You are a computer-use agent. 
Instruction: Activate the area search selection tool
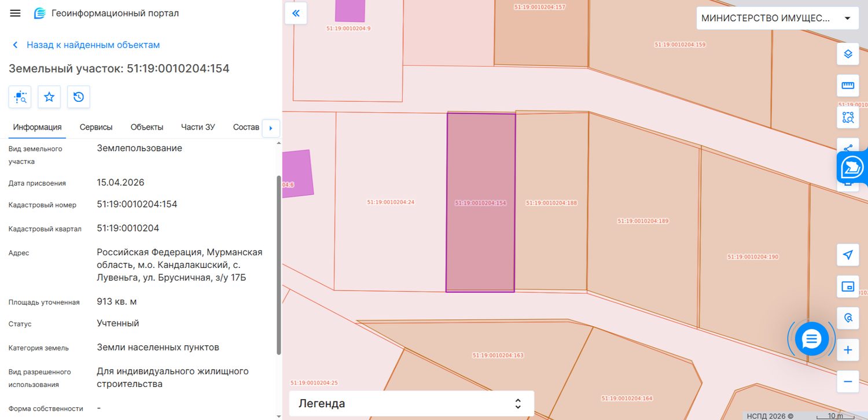click(x=848, y=117)
